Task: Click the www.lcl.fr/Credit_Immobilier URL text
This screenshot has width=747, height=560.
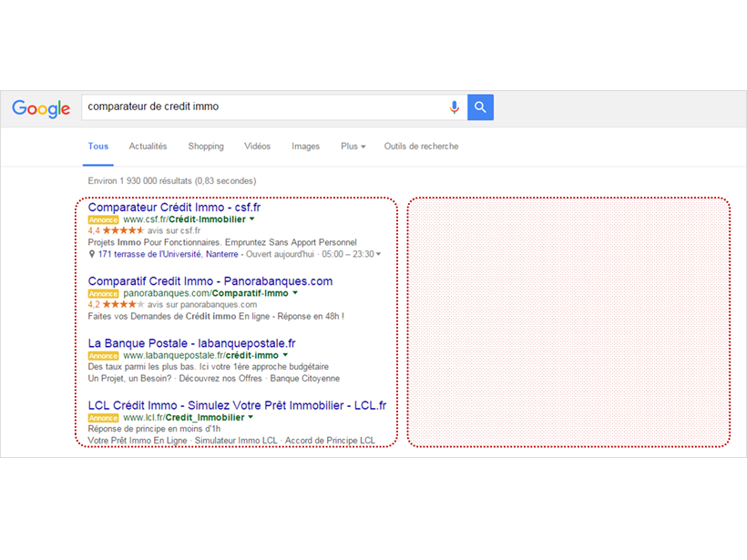Action: click(x=184, y=418)
